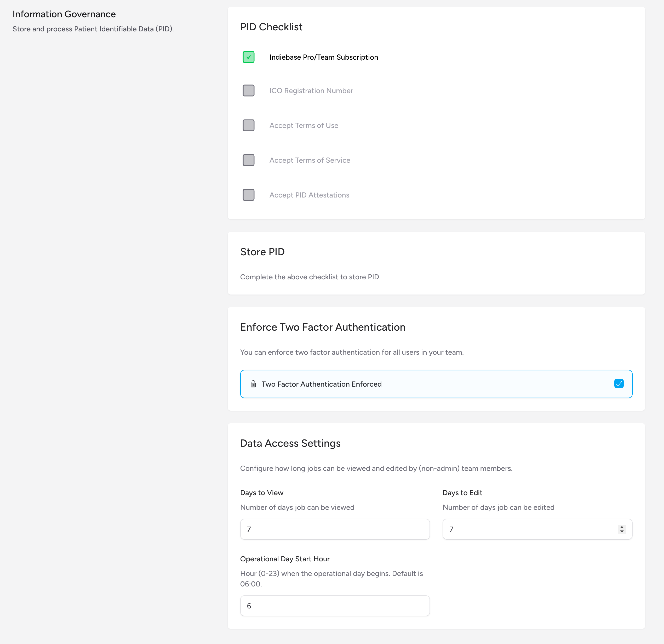Click the lock icon beside Two Factor Authentication Enforced

pyautogui.click(x=253, y=384)
